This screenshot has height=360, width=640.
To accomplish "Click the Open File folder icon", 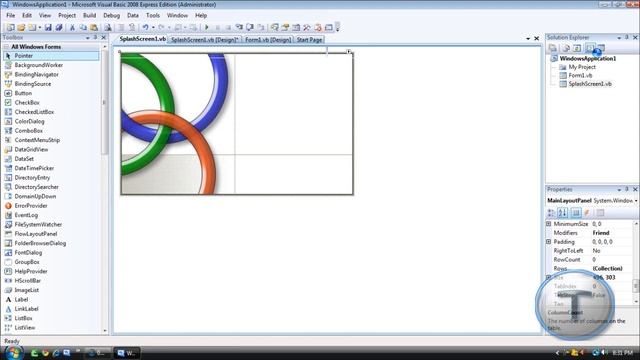I will [21, 27].
